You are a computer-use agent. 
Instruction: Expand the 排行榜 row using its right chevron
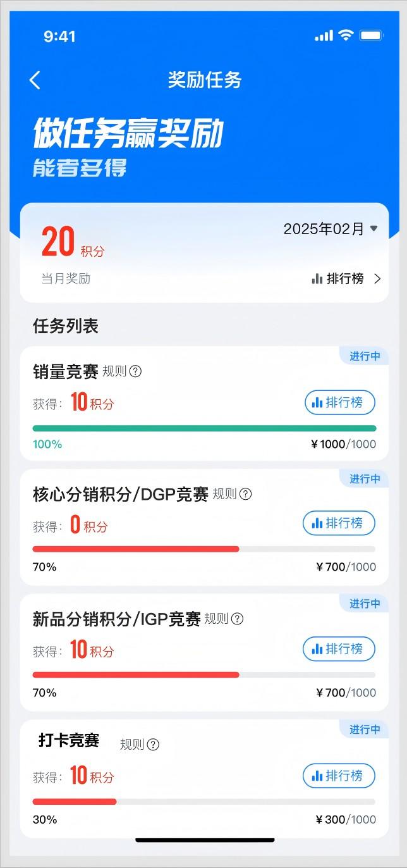point(377,278)
